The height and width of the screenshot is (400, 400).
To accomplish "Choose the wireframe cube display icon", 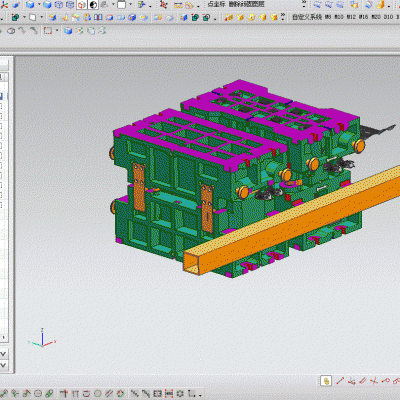I will (59, 5).
